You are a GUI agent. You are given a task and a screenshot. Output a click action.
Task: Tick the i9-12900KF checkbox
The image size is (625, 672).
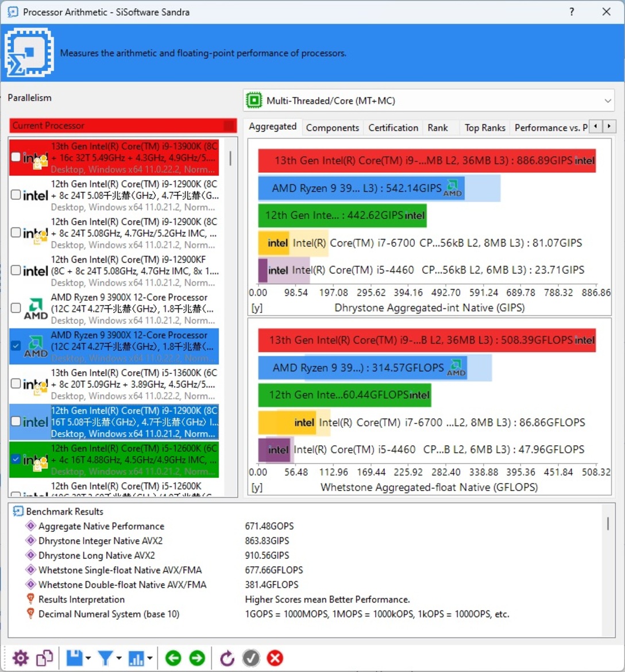16,270
